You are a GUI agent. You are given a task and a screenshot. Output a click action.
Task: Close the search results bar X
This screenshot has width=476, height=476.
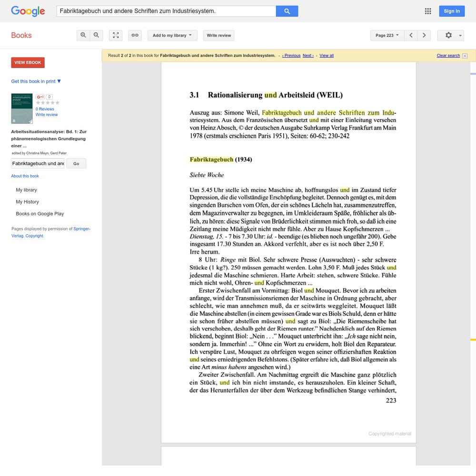(465, 56)
